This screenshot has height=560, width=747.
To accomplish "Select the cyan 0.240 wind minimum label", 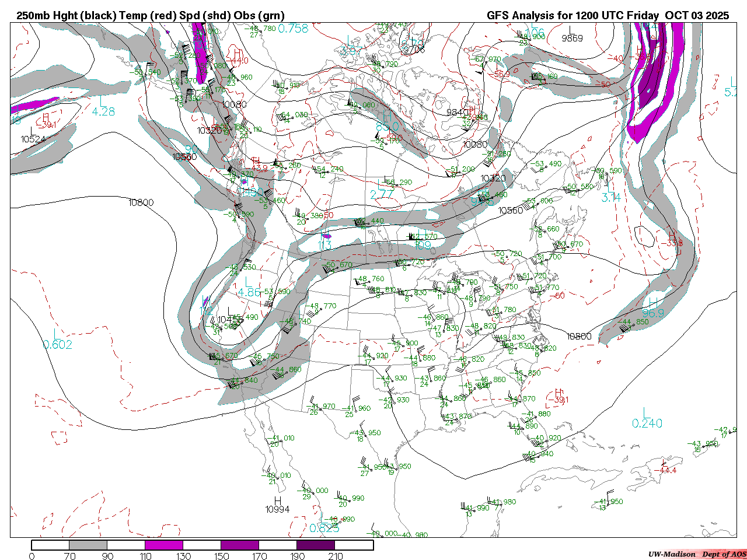I will click(647, 423).
